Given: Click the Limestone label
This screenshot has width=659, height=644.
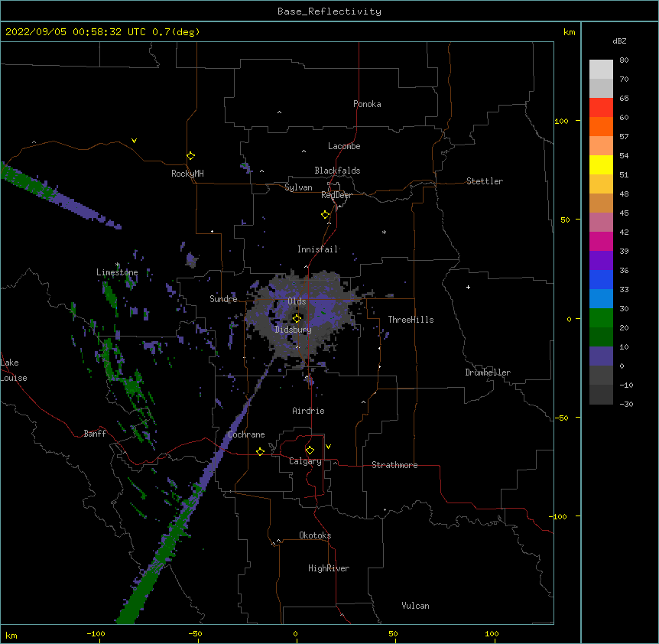Looking at the screenshot, I should pos(117,272).
